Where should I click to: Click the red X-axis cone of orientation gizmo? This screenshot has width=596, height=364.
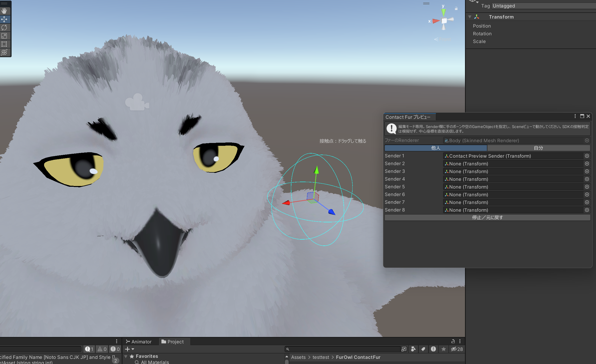(x=436, y=21)
